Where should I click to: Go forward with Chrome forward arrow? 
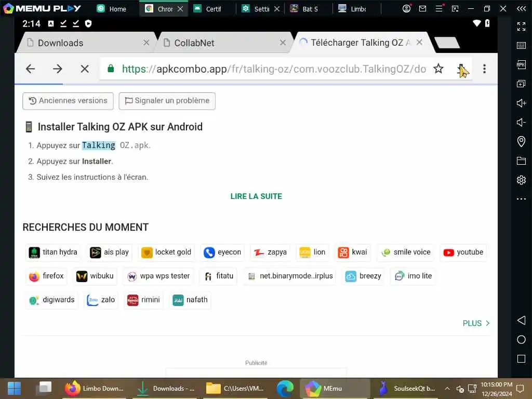tap(58, 69)
